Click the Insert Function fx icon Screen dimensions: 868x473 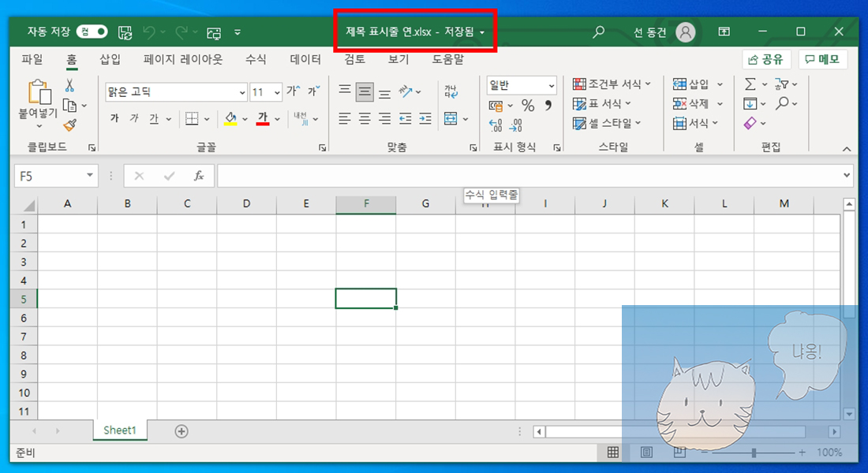(199, 176)
